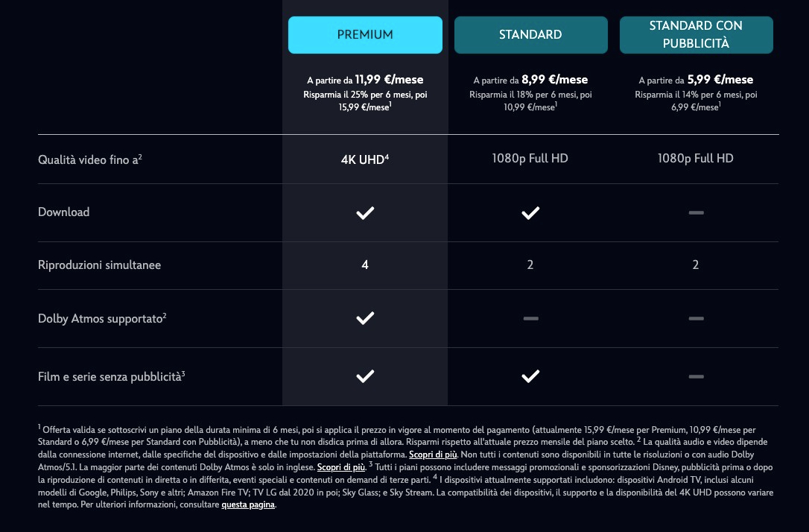Click Premium Download checkmark icon

tap(365, 212)
